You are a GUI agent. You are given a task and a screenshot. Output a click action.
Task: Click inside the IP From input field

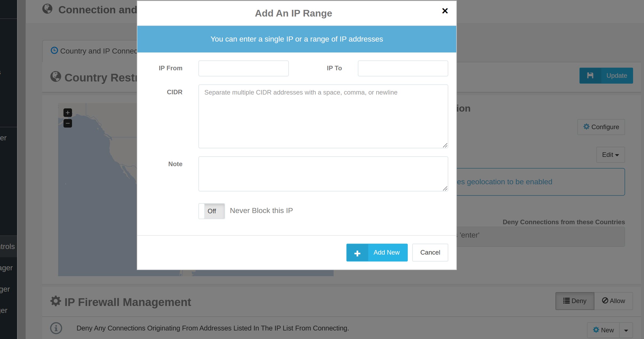243,68
